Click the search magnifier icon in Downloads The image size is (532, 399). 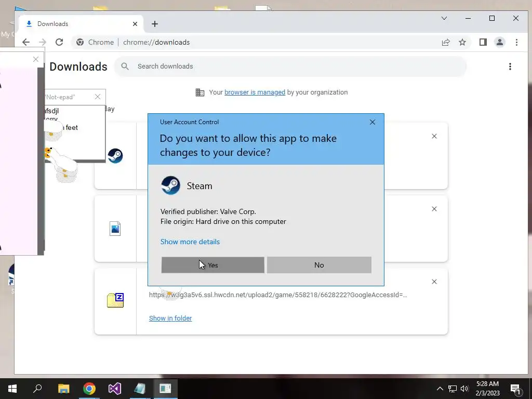pos(125,66)
